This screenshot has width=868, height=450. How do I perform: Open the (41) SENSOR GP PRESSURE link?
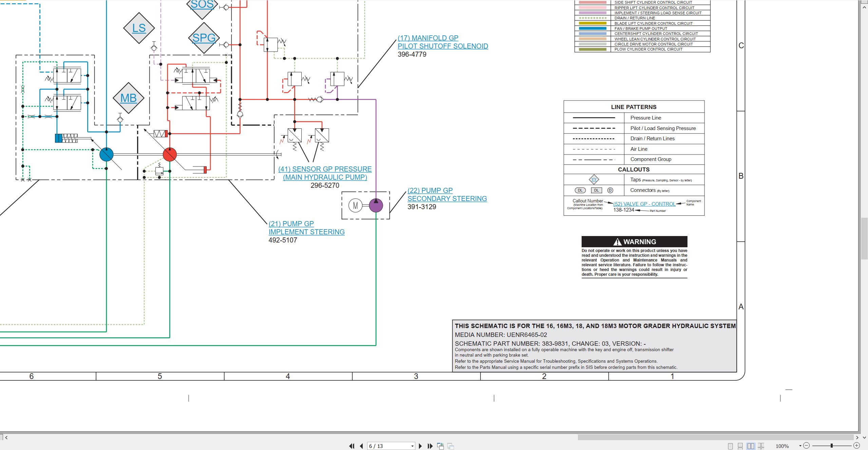click(x=325, y=169)
